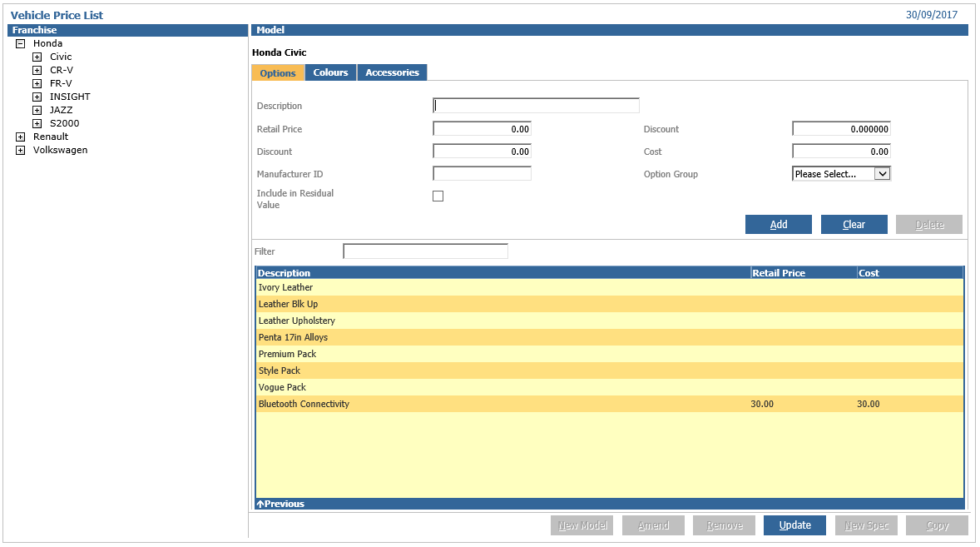Viewport: 980px width, 547px height.
Task: Select Renault in the franchise tree
Action: pyautogui.click(x=51, y=137)
